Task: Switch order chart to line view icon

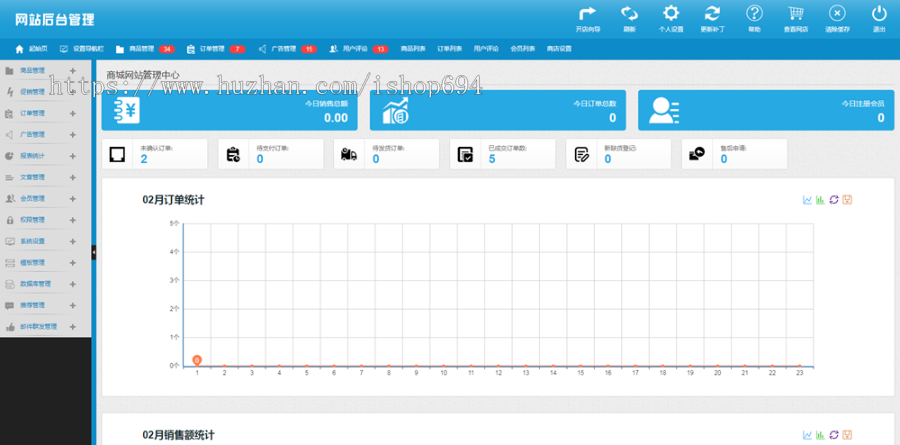Action: pos(807,200)
